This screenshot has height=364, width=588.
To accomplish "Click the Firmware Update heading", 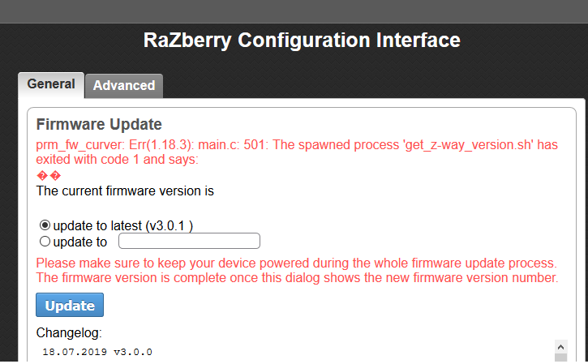I will pos(99,124).
